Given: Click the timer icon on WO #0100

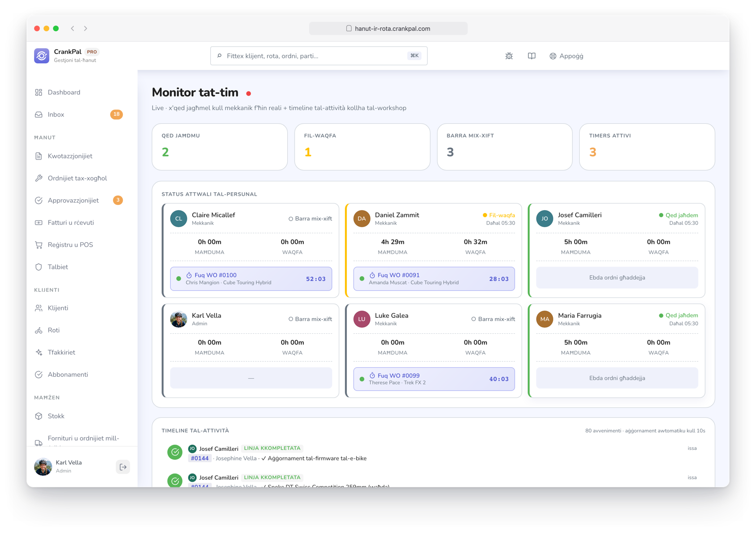Looking at the screenshot, I should tap(189, 275).
